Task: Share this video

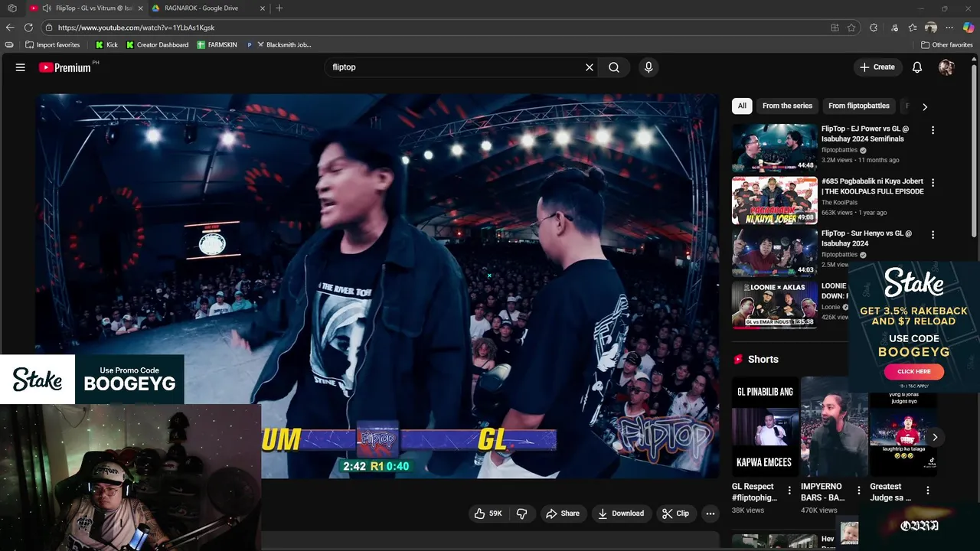Action: 562,514
